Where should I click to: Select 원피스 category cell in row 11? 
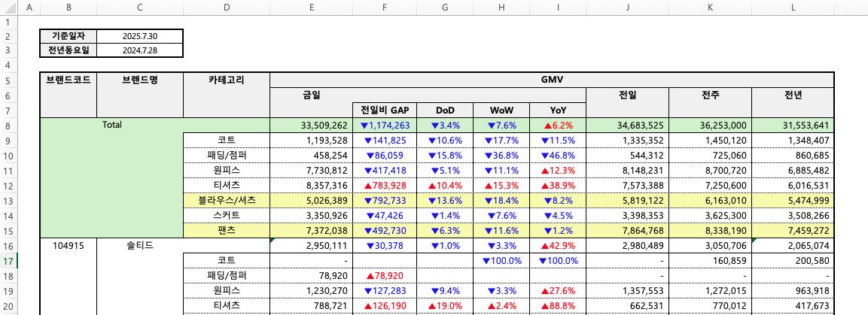227,170
